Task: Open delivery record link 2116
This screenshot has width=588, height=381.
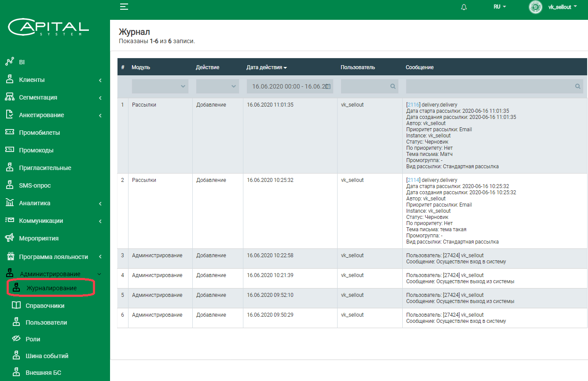Action: 413,105
